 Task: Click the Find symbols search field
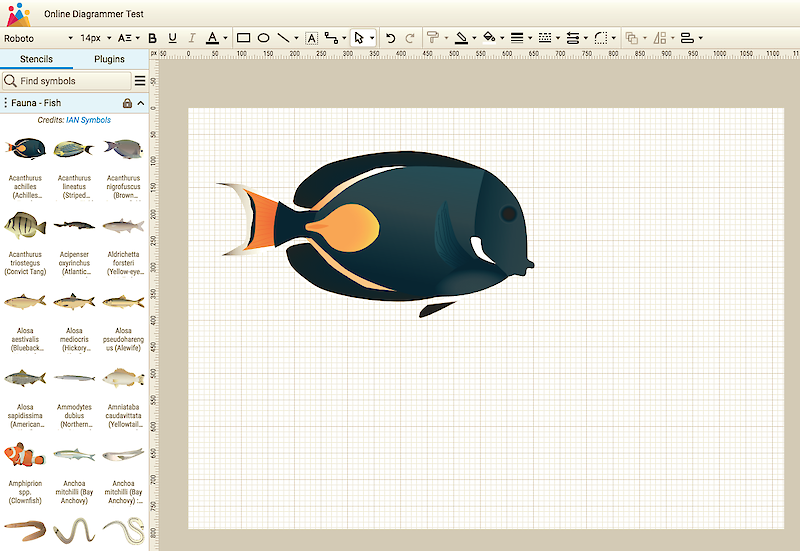[72, 81]
